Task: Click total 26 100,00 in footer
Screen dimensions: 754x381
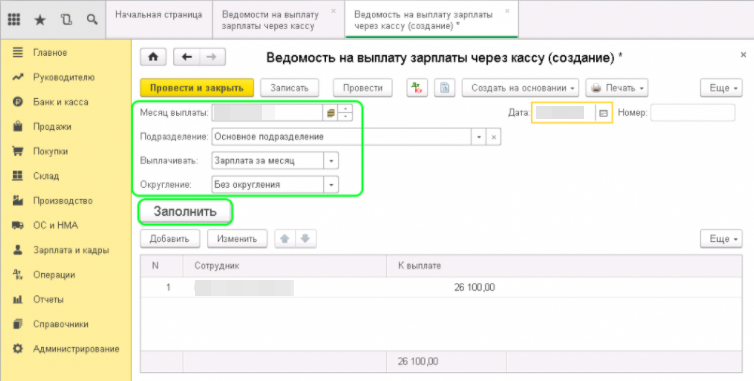Action: 417,361
